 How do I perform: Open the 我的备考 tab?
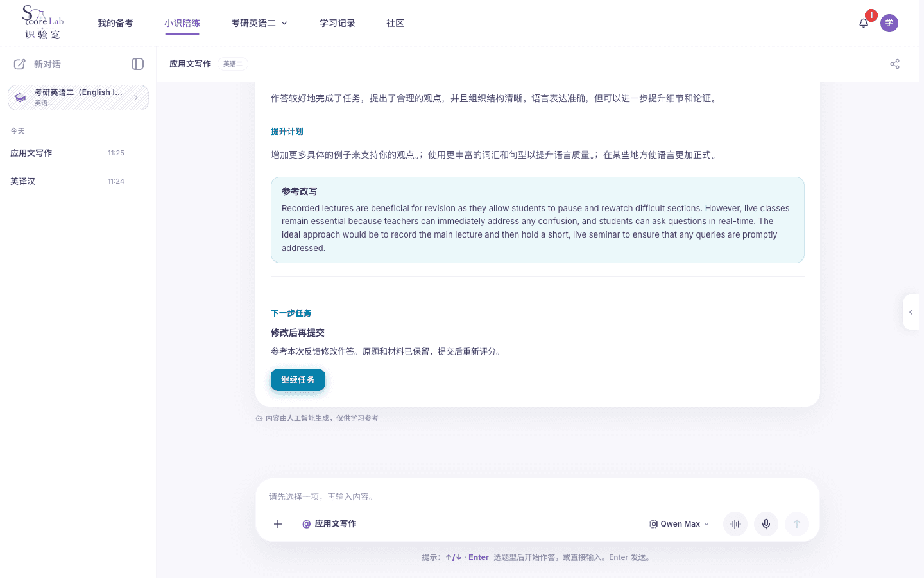tap(116, 23)
